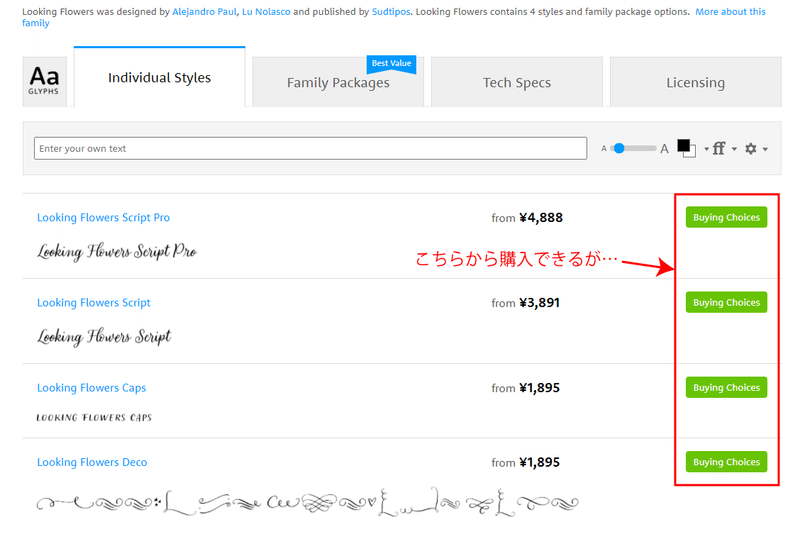Visit designer Alejandro Paul's page
The width and height of the screenshot is (800, 539).
204,12
